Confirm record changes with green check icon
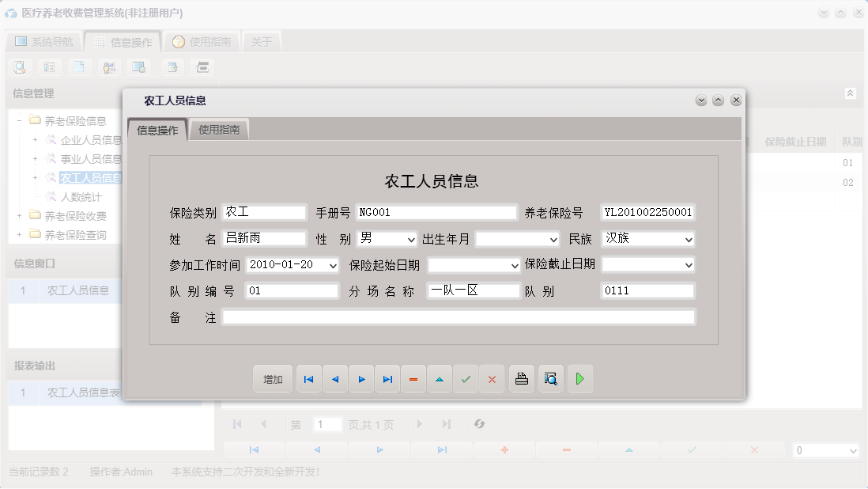Screen dimensions: 868x489 click(466, 378)
